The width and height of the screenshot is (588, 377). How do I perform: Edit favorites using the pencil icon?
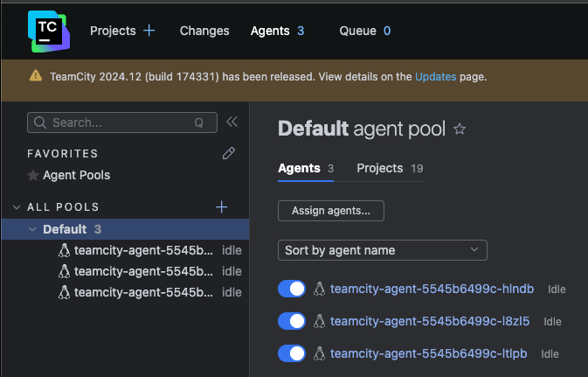(229, 153)
